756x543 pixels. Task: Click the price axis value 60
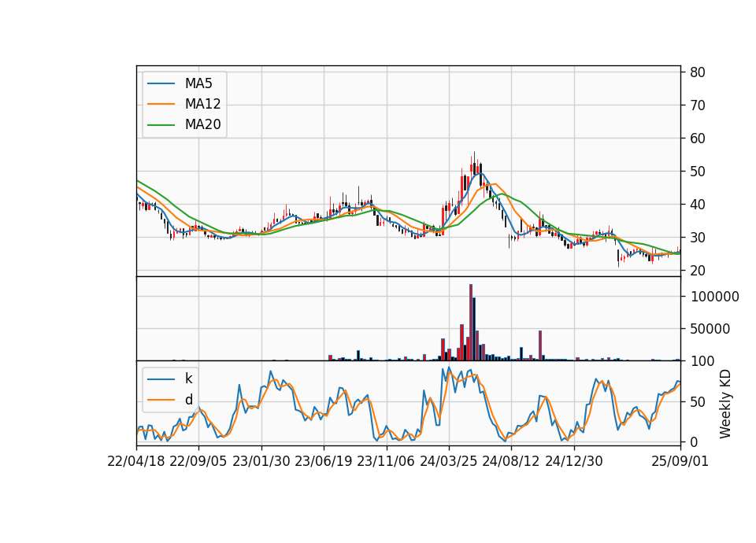pos(698,139)
